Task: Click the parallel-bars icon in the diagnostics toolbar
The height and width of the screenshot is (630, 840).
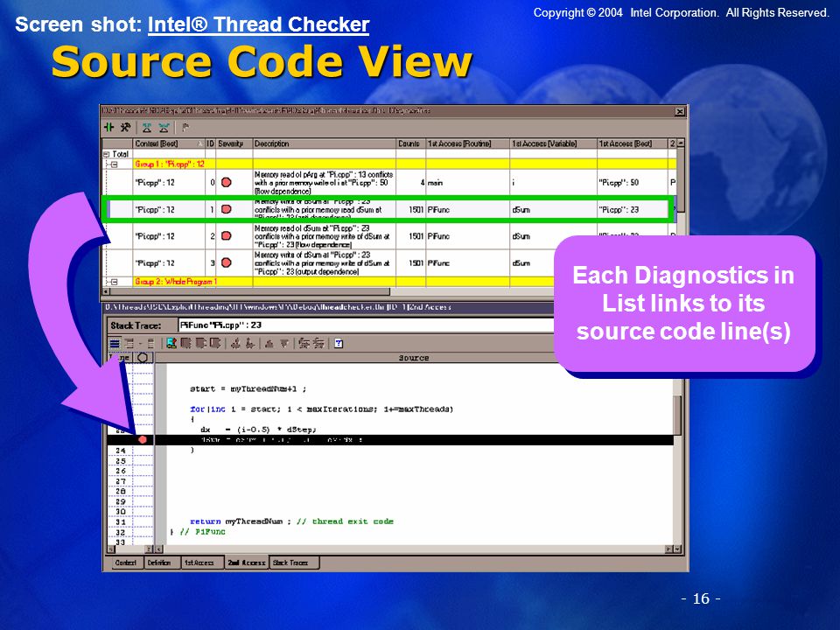Action: (109, 128)
